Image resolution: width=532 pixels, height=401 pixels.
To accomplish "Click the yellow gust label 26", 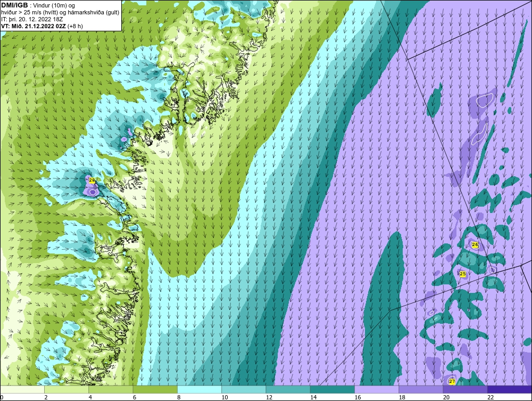I will (x=475, y=244).
